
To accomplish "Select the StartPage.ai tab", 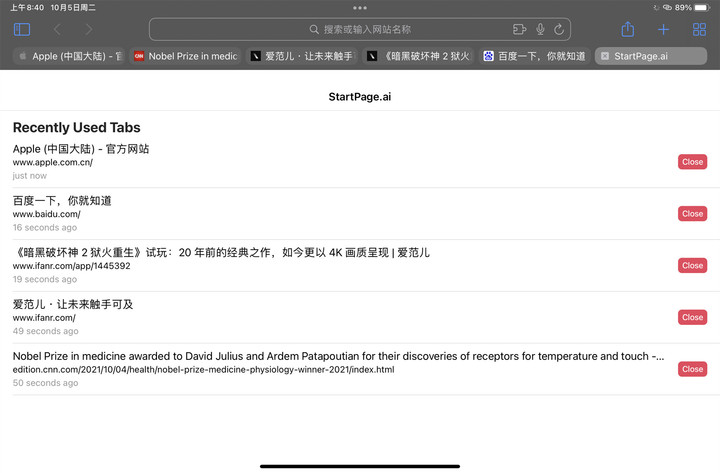I will [x=650, y=56].
